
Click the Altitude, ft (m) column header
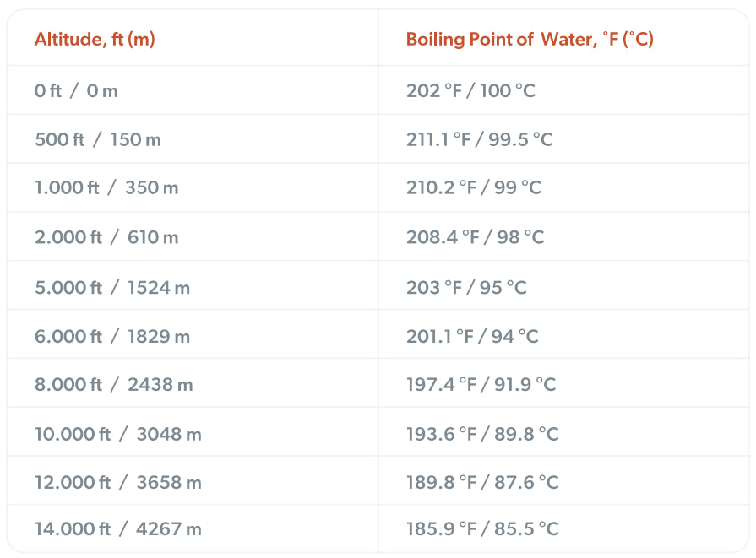pos(95,39)
